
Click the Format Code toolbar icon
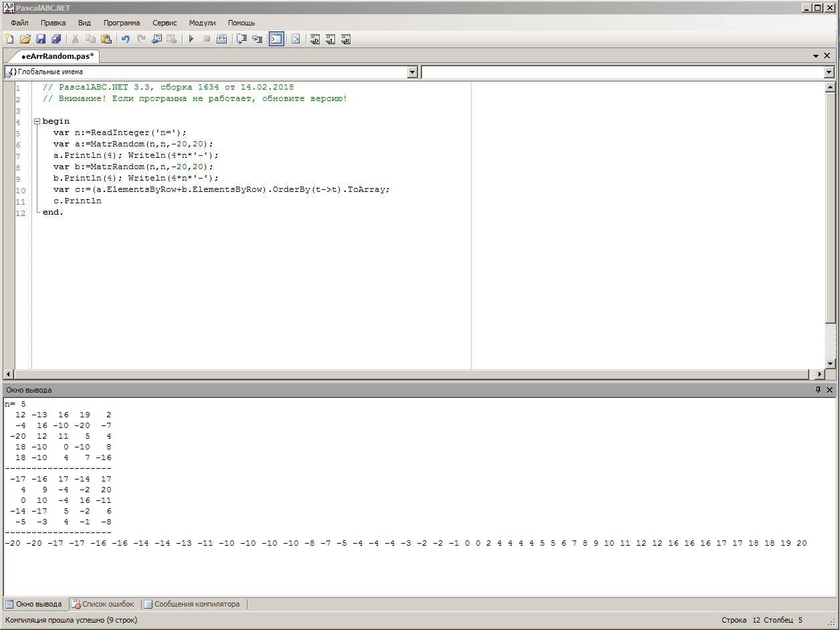tap(296, 39)
